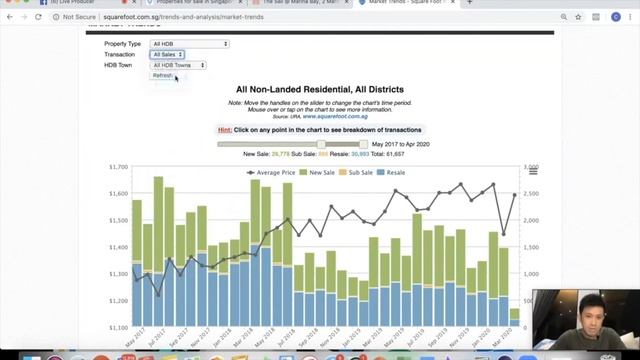Screen dimensions: 640x360
Task: Open the HDB Town dropdown
Action: point(178,65)
